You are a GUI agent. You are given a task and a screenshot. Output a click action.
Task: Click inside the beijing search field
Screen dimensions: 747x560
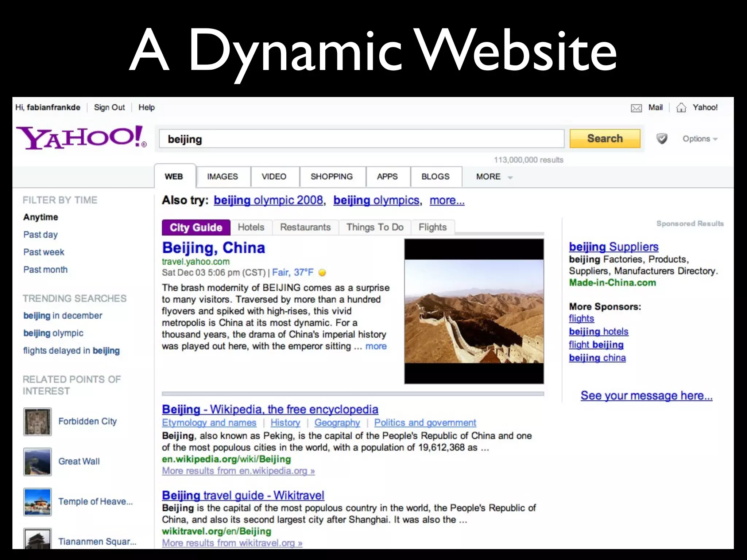tap(361, 139)
